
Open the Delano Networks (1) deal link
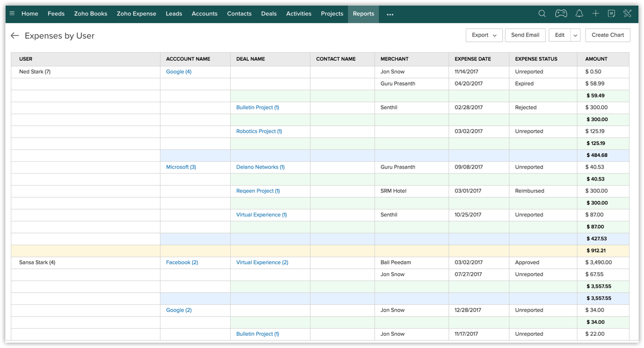coord(260,167)
